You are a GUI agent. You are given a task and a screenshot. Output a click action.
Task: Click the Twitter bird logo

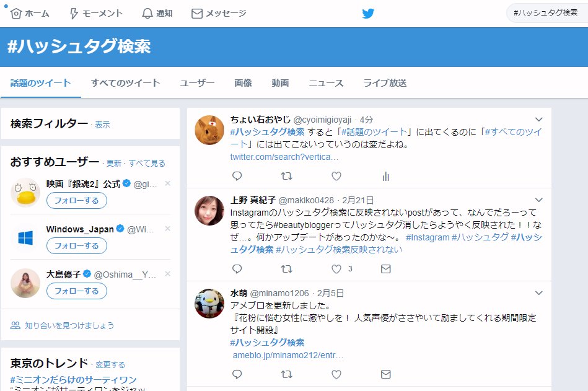[x=368, y=14]
